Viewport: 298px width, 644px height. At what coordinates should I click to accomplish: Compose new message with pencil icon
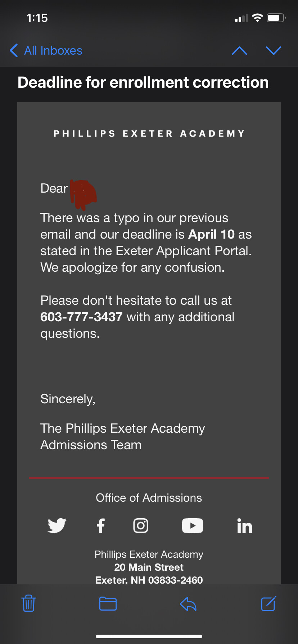pyautogui.click(x=268, y=603)
